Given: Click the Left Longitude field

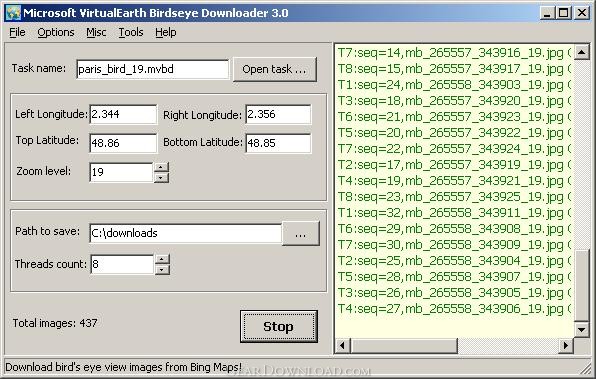Looking at the screenshot, I should pyautogui.click(x=123, y=114).
